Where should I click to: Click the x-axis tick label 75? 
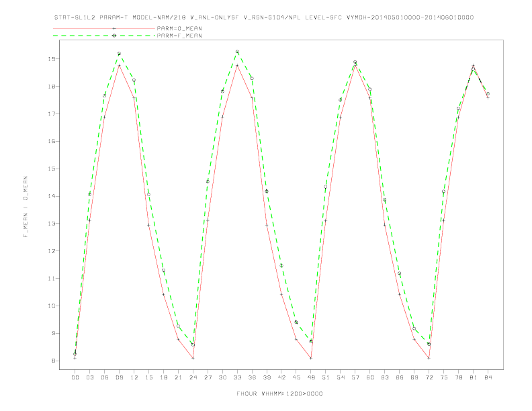[x=444, y=377]
